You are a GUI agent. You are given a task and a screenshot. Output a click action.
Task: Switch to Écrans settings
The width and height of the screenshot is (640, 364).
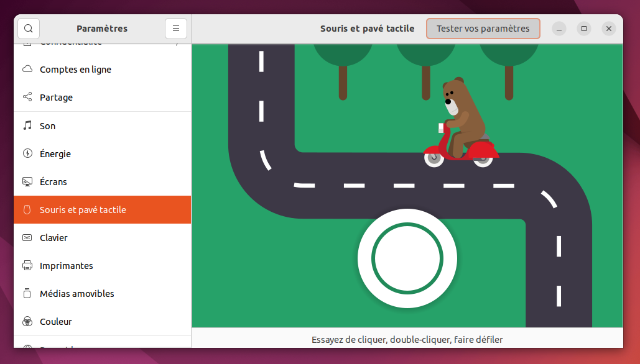point(103,182)
